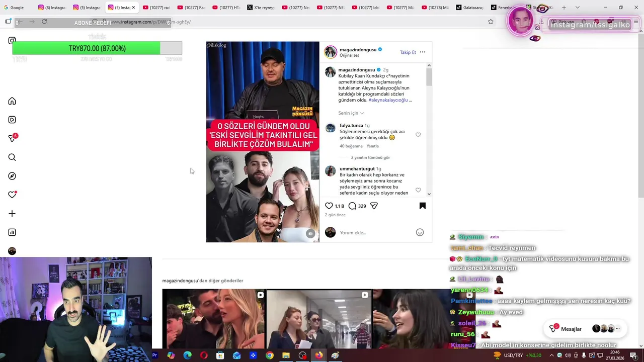
Task: Open ummehanturgut's profile from comment
Action: tap(357, 169)
